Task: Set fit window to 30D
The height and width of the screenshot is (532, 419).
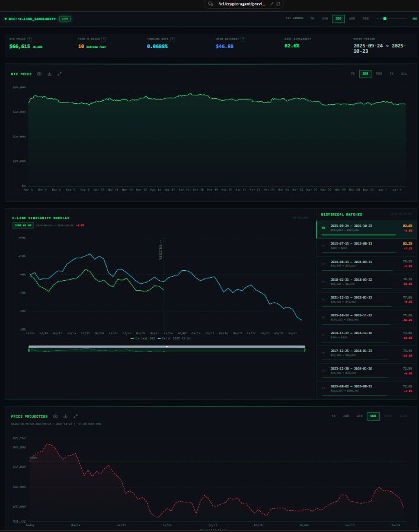Action: coord(338,18)
